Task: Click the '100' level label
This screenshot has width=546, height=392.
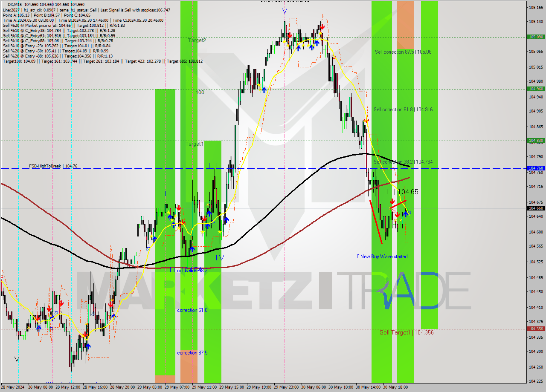Action: [x=200, y=92]
